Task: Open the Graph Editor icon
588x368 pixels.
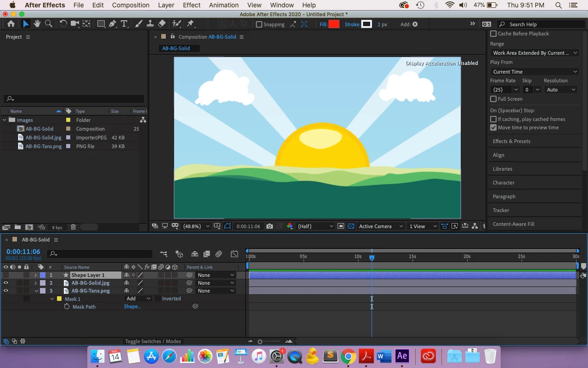Action: [x=234, y=253]
